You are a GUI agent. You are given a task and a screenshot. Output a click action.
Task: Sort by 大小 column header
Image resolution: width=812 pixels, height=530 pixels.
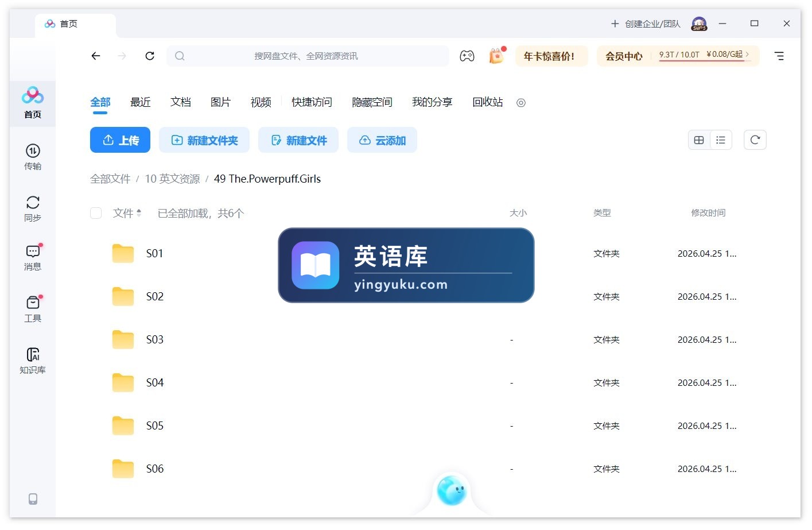click(x=518, y=213)
